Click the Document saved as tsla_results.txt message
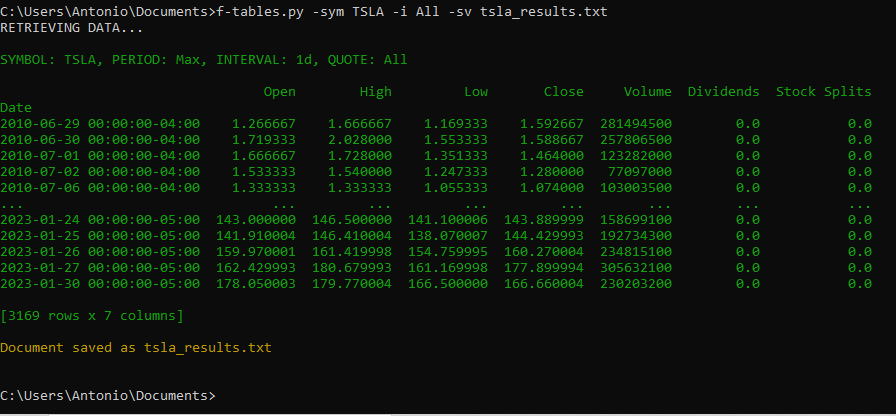896x416 pixels. (x=135, y=347)
